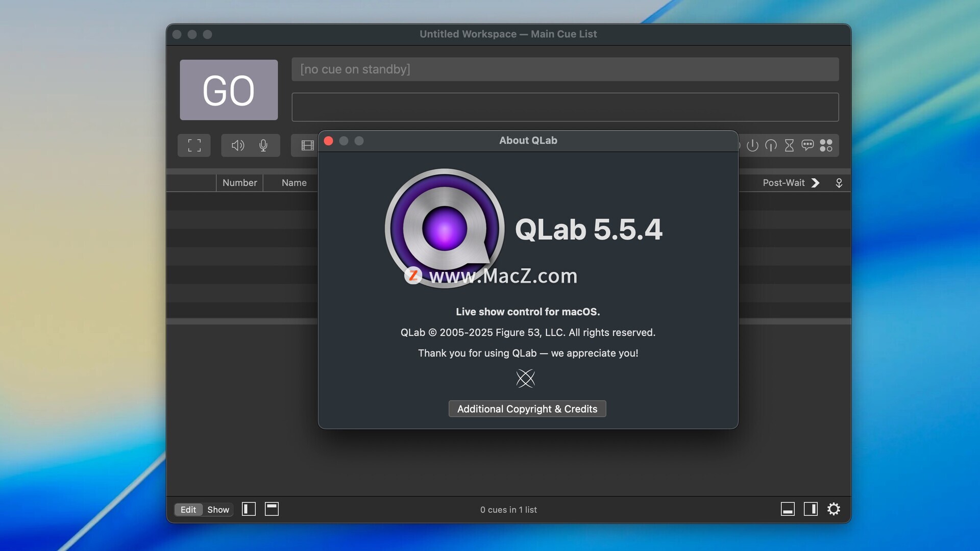This screenshot has height=551, width=980.
Task: Click the pin icon column header
Action: pyautogui.click(x=839, y=183)
